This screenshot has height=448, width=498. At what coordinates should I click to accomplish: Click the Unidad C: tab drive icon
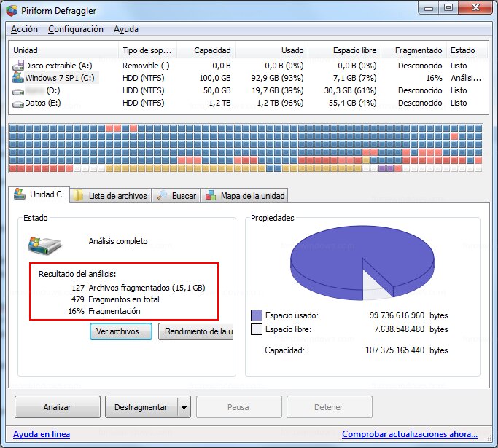click(x=20, y=194)
